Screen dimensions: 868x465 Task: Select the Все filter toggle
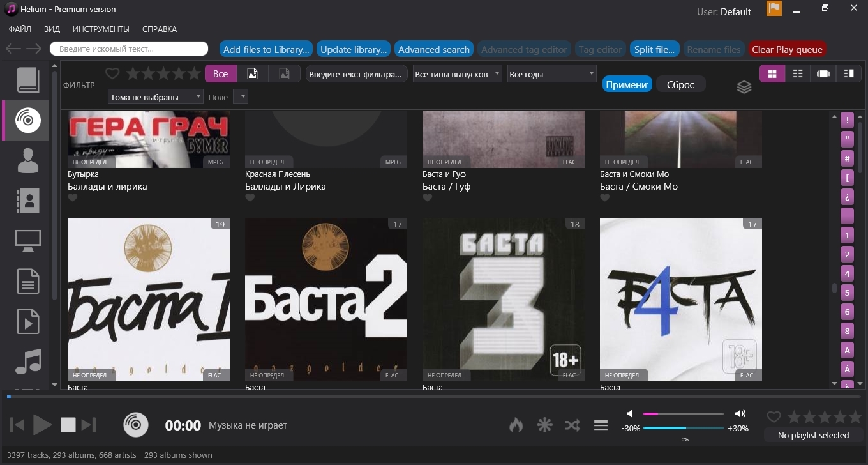(221, 73)
